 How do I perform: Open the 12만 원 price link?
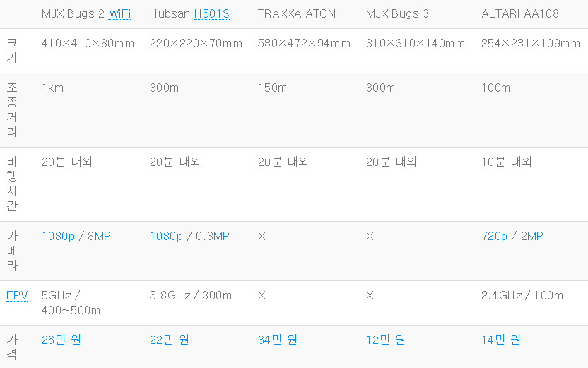385,340
